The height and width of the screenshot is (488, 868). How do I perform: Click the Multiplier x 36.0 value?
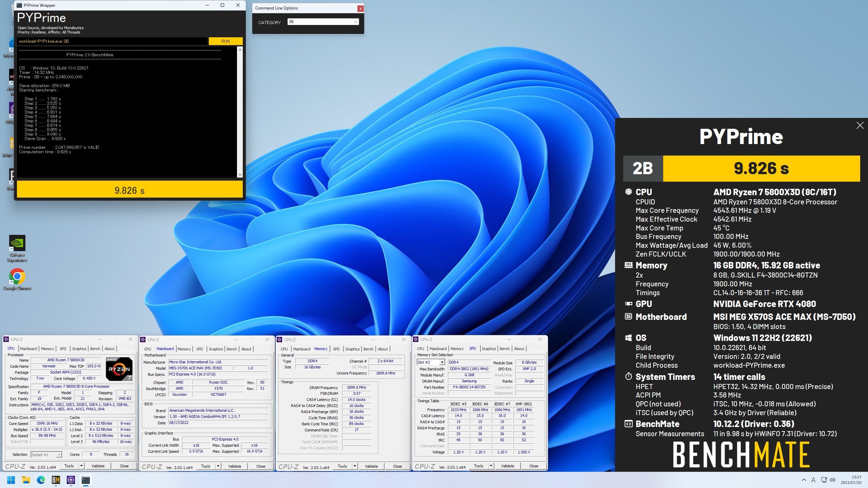[x=47, y=429]
